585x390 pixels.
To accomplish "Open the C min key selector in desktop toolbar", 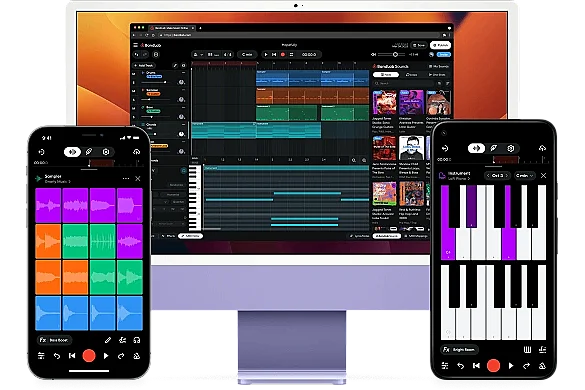I will pos(247,54).
